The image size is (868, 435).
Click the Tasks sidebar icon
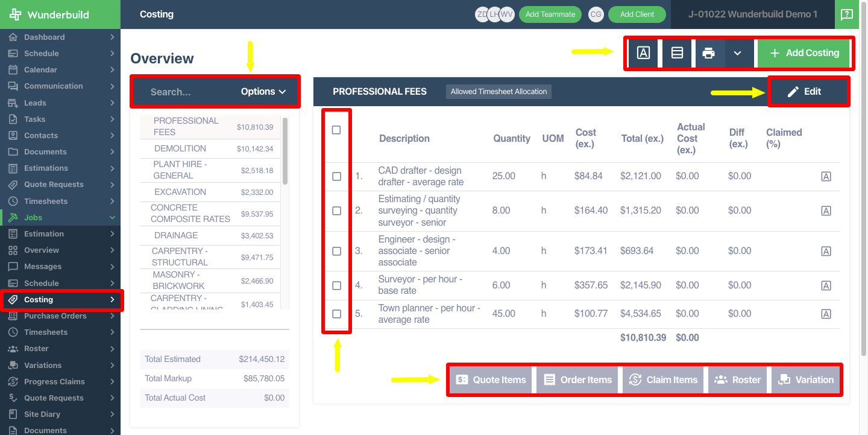13,119
